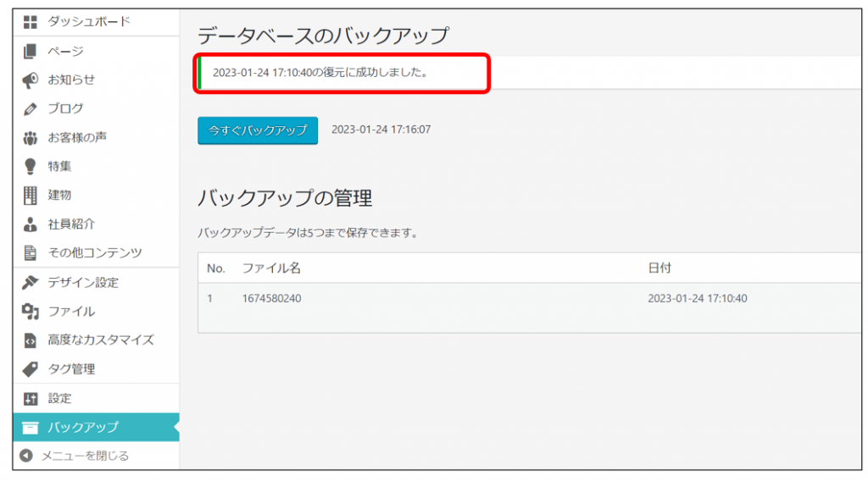This screenshot has height=481, width=868.
Task: Click the people icon for お客様の声
Action: pyautogui.click(x=30, y=138)
